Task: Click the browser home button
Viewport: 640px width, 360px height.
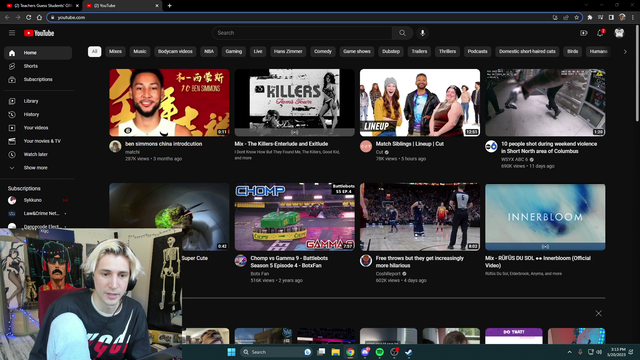Action: pos(39,18)
